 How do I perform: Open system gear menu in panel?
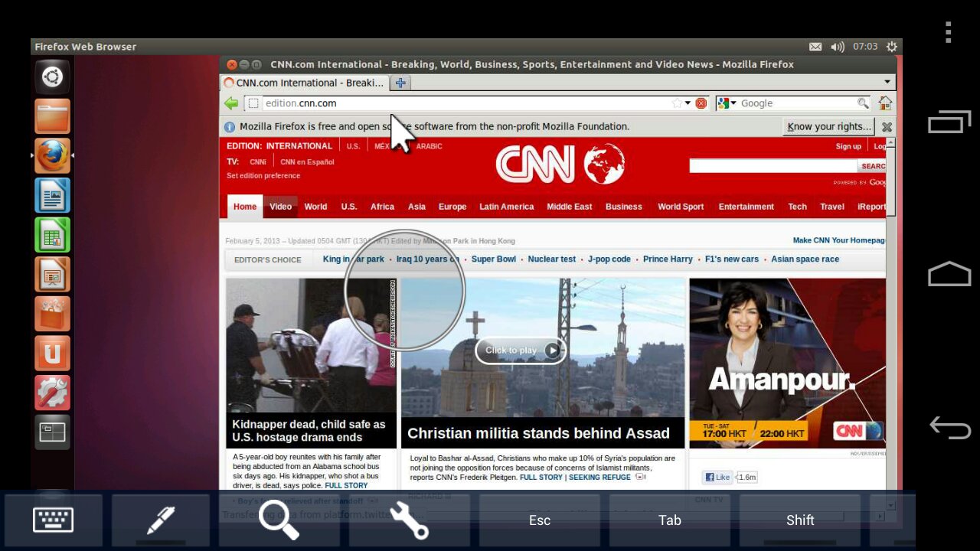point(892,47)
